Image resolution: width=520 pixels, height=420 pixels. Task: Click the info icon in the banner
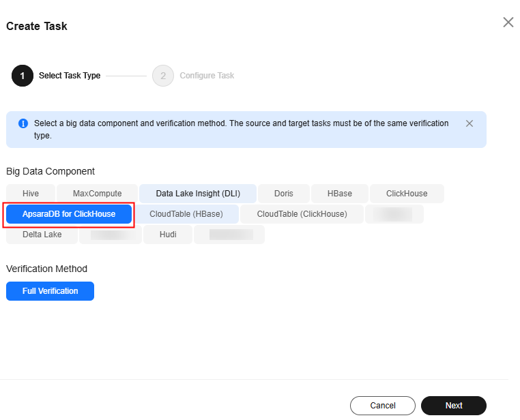coord(23,123)
